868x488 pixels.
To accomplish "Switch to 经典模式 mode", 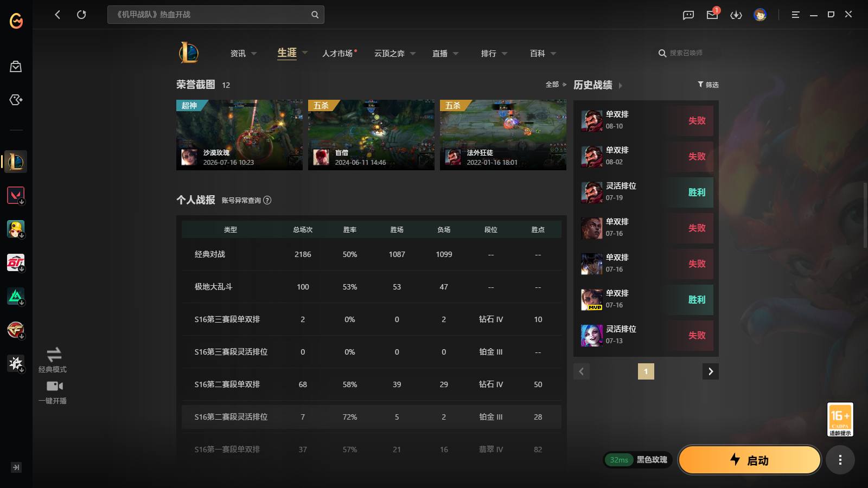I will coord(53,360).
